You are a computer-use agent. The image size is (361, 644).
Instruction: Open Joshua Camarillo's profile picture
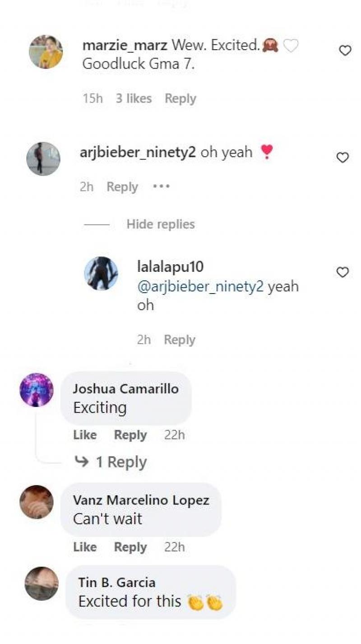click(x=37, y=390)
